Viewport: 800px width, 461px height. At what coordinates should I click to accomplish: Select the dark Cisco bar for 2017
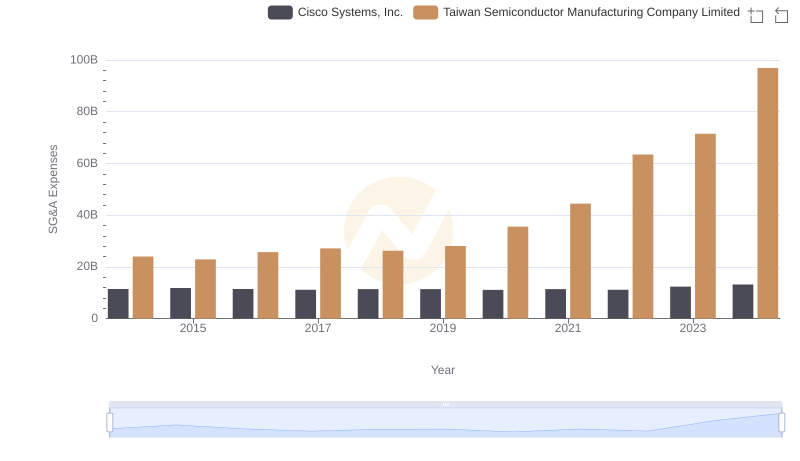306,304
